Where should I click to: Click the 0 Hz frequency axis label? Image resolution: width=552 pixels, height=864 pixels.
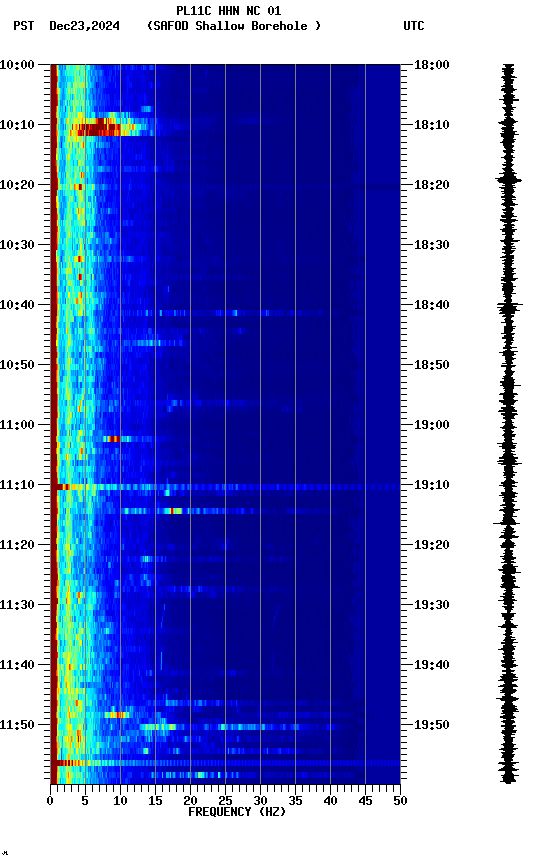click(x=50, y=801)
